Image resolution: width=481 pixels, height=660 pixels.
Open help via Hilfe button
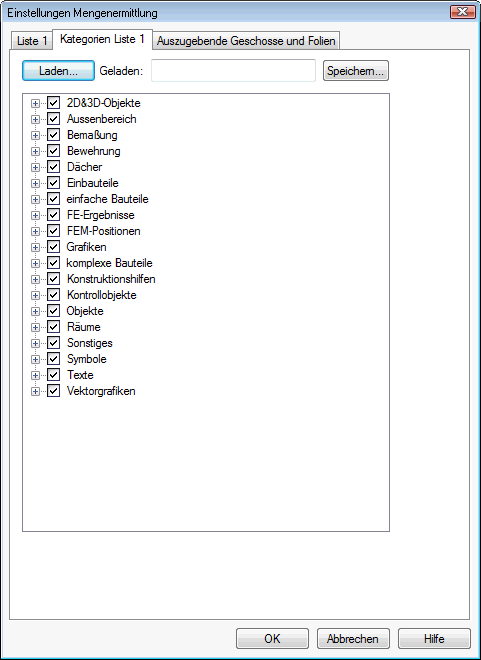pos(434,639)
